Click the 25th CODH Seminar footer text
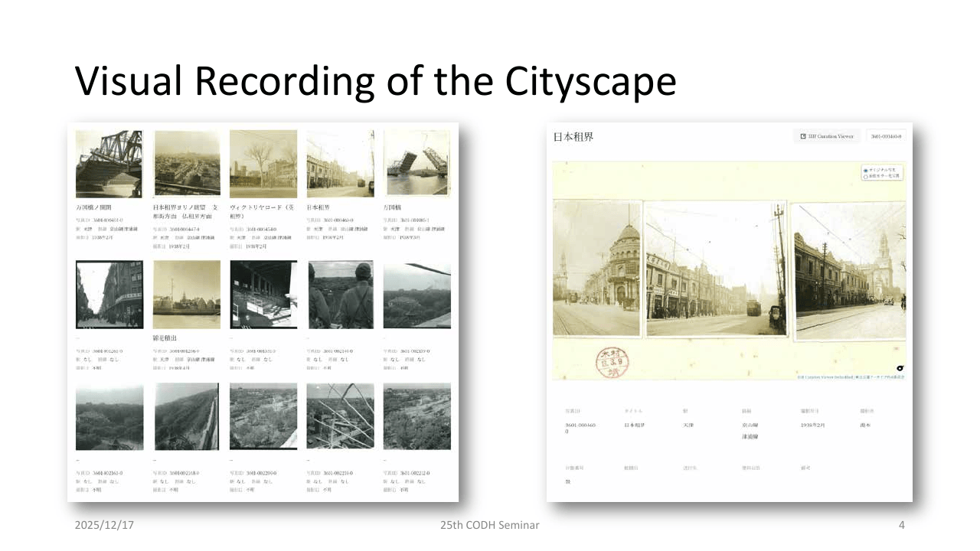The image size is (980, 551). tap(490, 525)
